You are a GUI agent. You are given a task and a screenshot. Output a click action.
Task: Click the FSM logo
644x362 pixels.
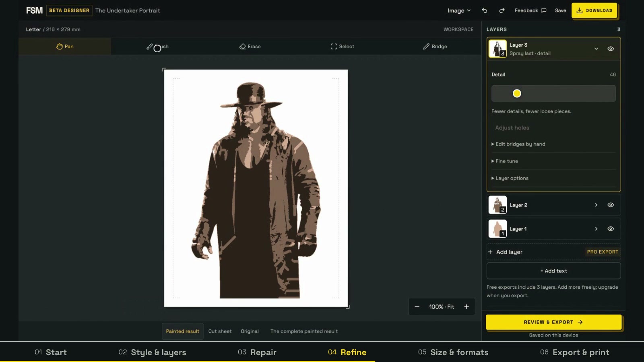click(34, 10)
